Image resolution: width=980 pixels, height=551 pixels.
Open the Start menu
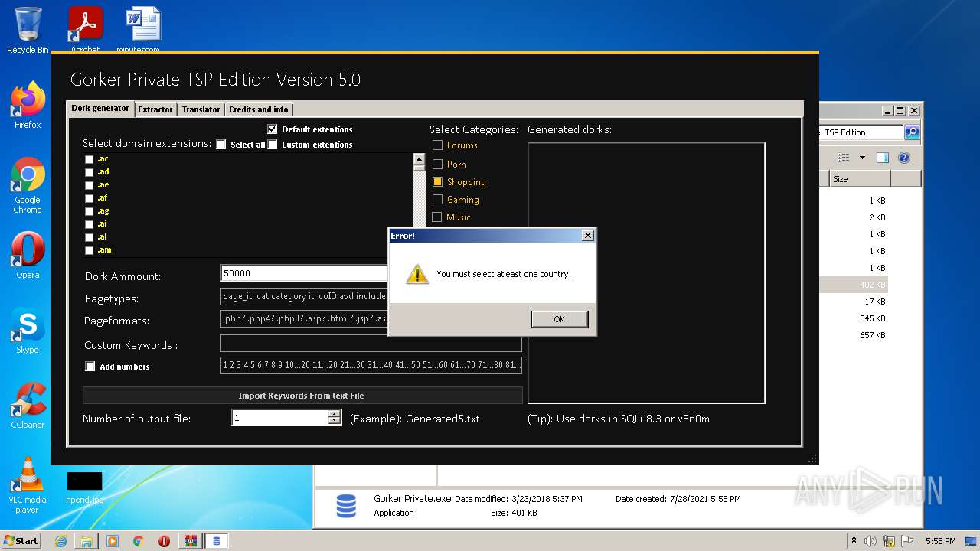tap(21, 541)
